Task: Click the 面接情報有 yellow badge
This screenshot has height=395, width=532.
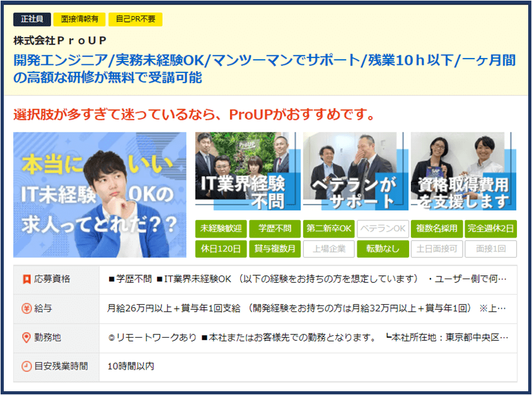Action: pos(79,19)
